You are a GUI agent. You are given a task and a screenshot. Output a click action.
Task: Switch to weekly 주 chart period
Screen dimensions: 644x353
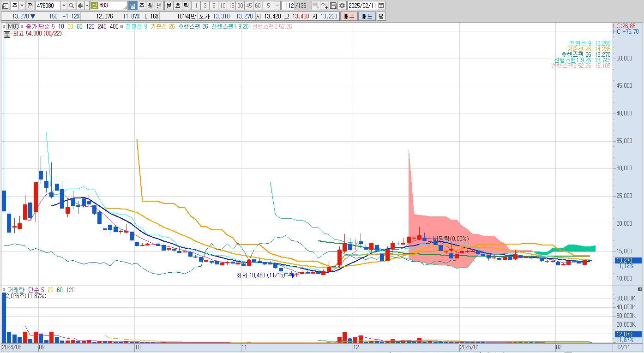(141, 6)
